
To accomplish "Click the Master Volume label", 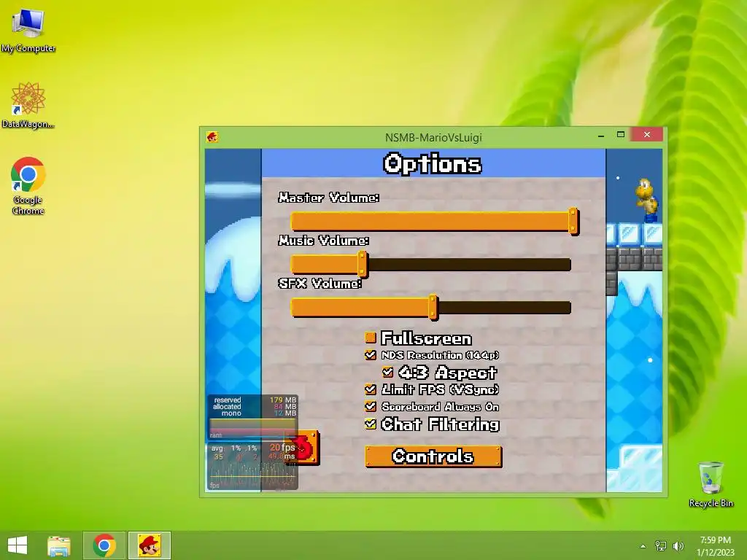I will 329,197.
